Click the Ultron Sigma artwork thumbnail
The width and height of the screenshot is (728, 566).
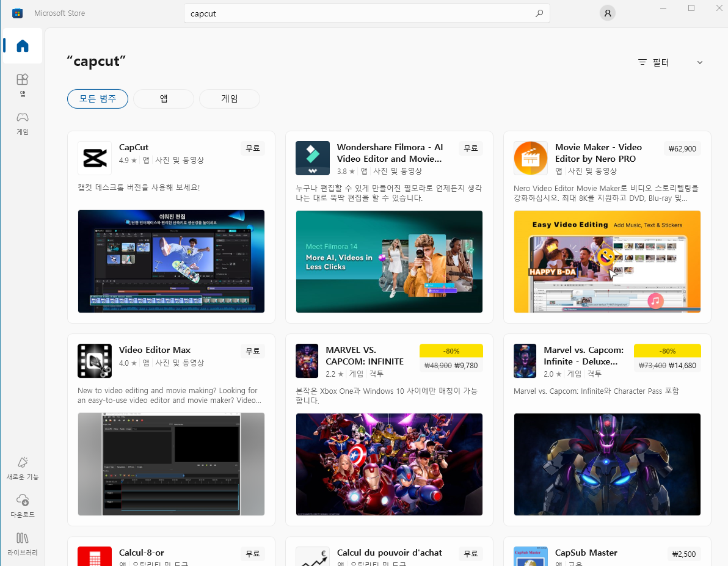tap(607, 464)
